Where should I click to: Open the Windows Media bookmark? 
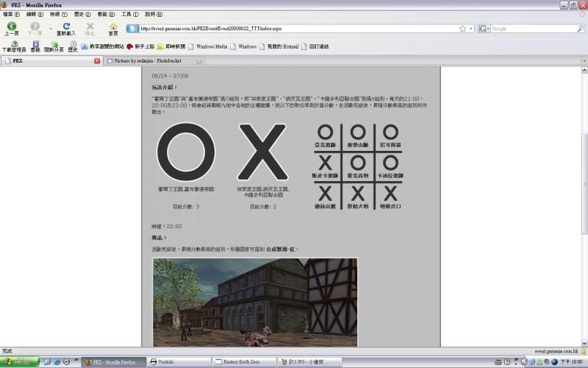point(211,46)
